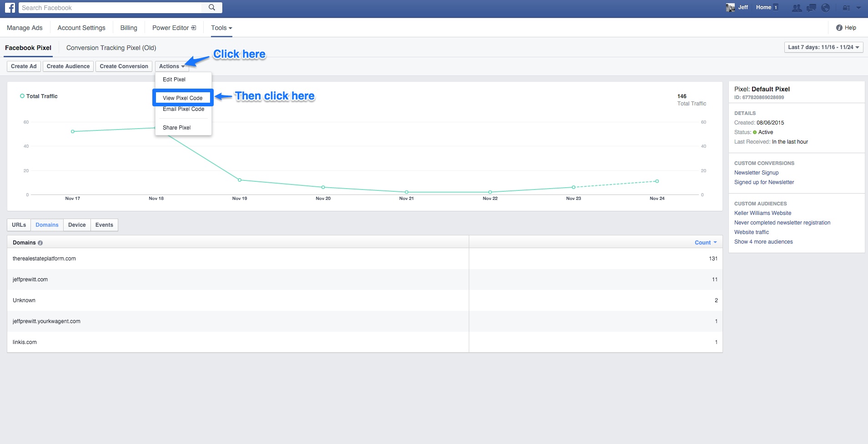Sort by the Count column header
Screen dimensions: 868x444
tap(706, 243)
